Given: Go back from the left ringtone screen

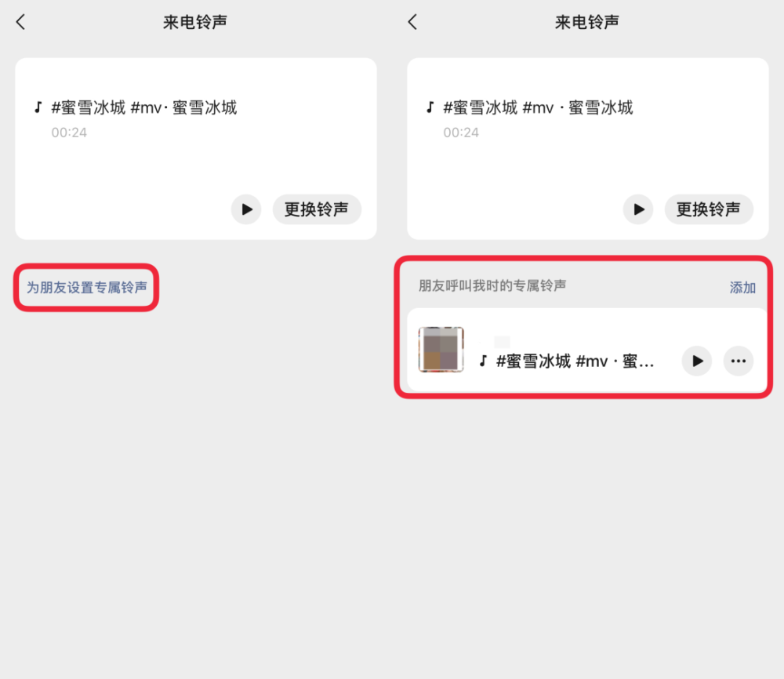Looking at the screenshot, I should [x=20, y=22].
